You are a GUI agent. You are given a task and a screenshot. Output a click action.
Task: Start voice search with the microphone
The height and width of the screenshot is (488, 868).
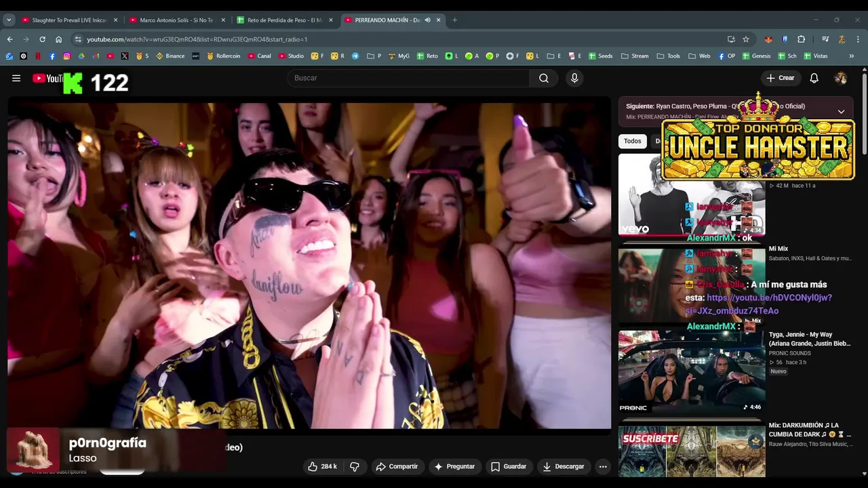click(574, 78)
